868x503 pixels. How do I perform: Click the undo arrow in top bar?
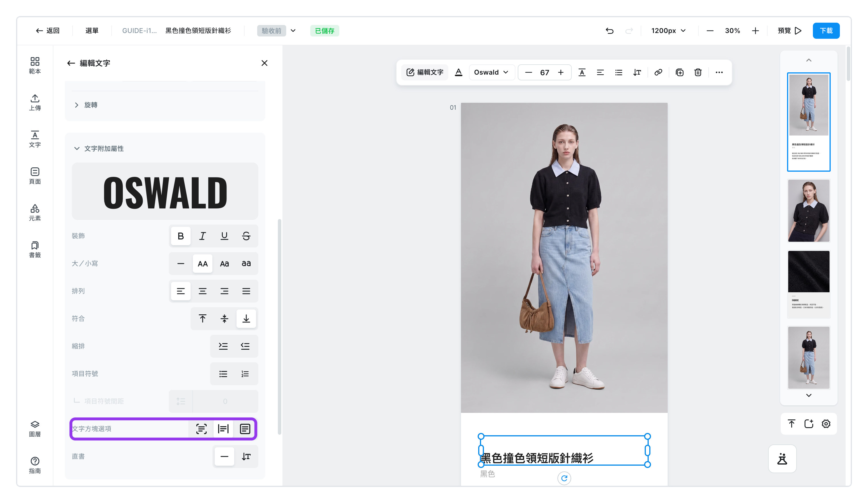[609, 31]
